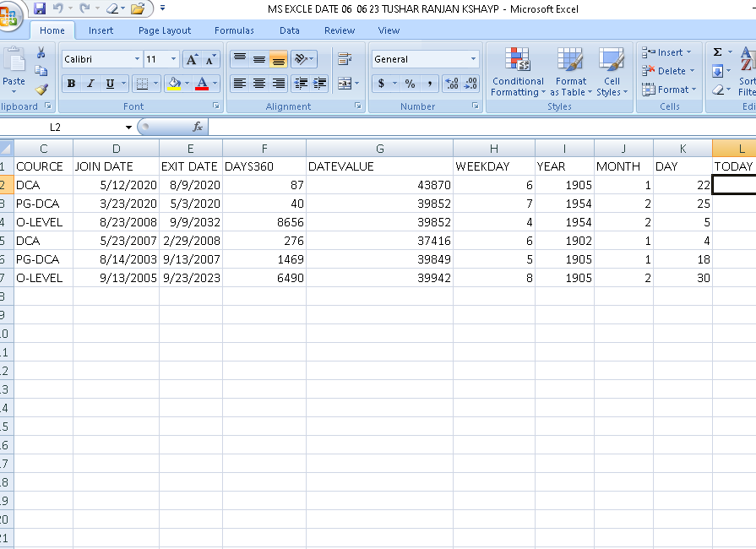Click the Increase Decimal icon
The height and width of the screenshot is (549, 756).
451,84
